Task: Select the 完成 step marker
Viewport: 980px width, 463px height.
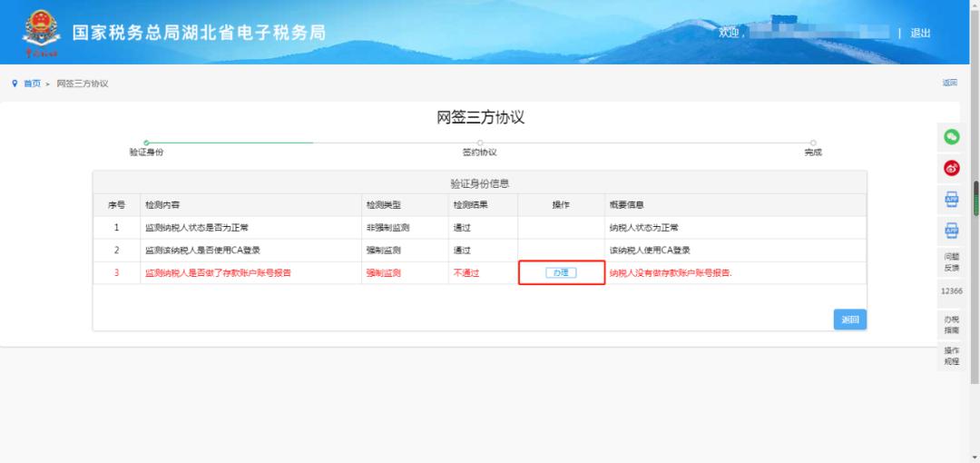Action: click(x=813, y=143)
